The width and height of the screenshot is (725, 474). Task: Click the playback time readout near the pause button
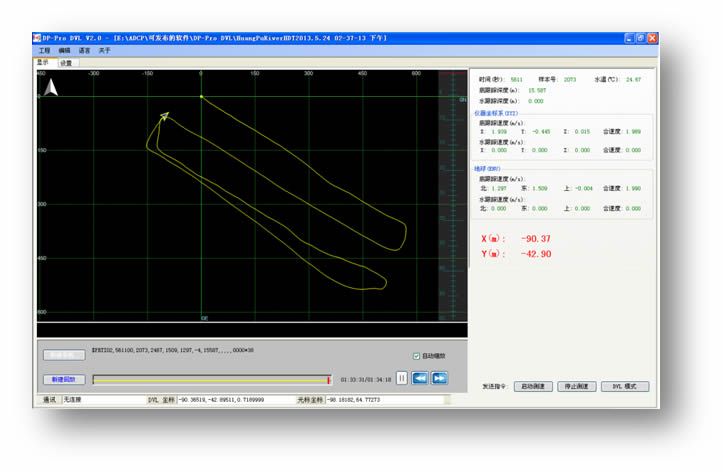click(366, 380)
